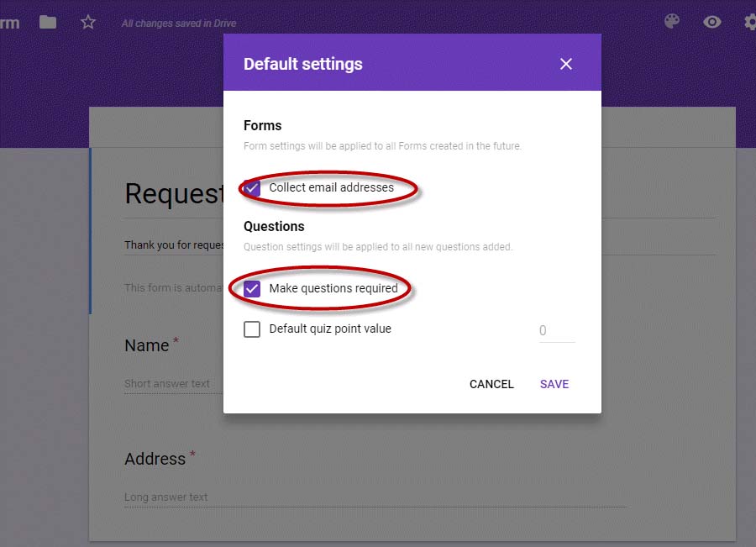The height and width of the screenshot is (547, 756).
Task: Open settings with the gear icon
Action: (x=750, y=22)
